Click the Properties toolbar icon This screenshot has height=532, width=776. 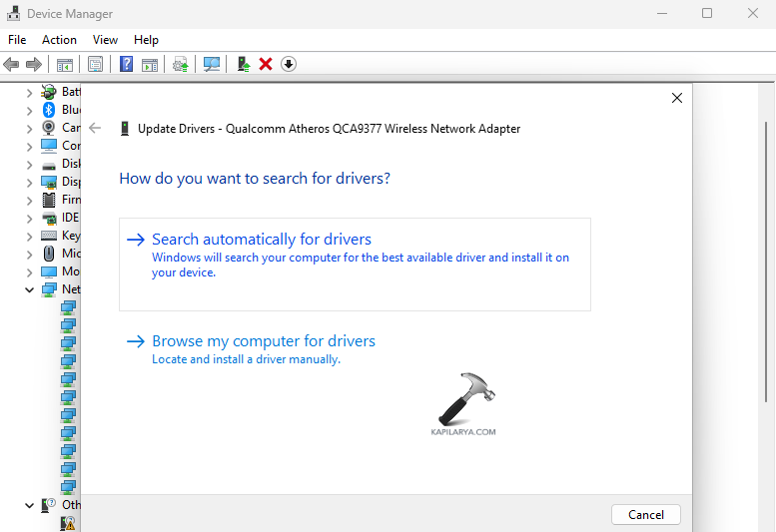click(x=95, y=64)
